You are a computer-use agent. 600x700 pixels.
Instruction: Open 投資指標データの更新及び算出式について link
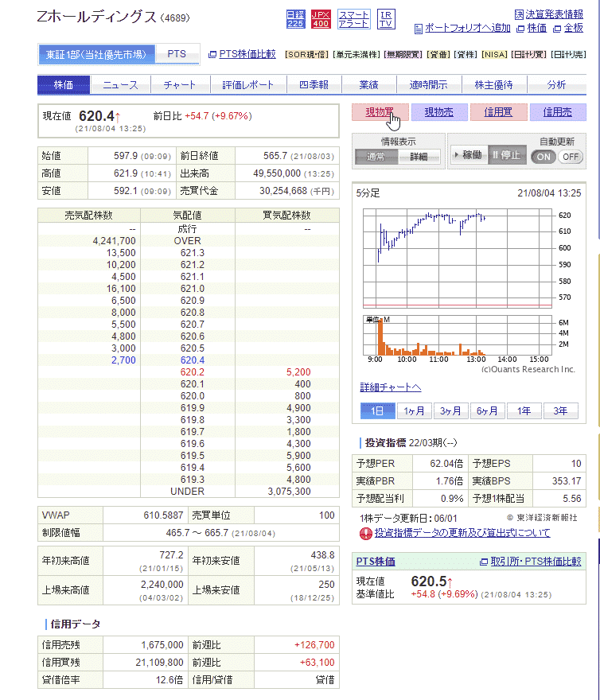point(462,533)
